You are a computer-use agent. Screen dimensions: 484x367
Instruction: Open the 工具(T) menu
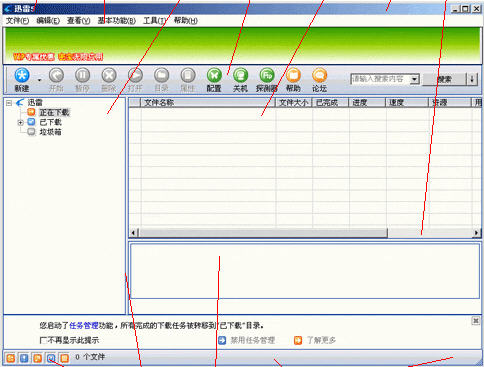pos(155,21)
